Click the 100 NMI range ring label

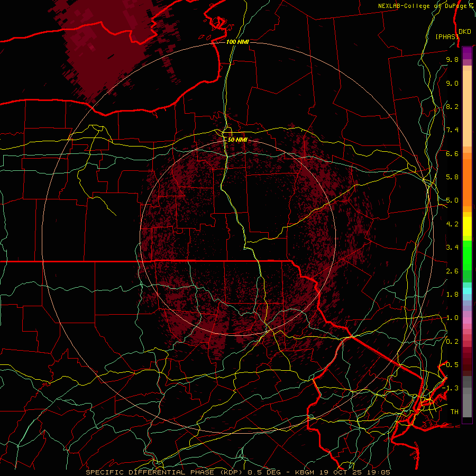pyautogui.click(x=237, y=42)
